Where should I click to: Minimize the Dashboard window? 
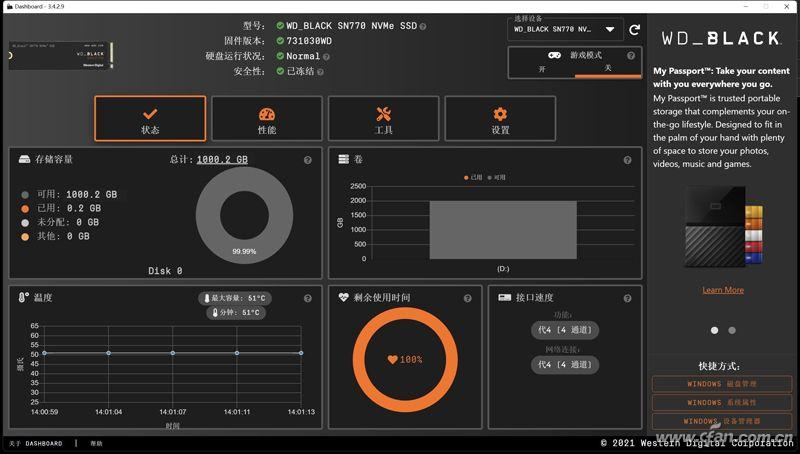pyautogui.click(x=746, y=7)
